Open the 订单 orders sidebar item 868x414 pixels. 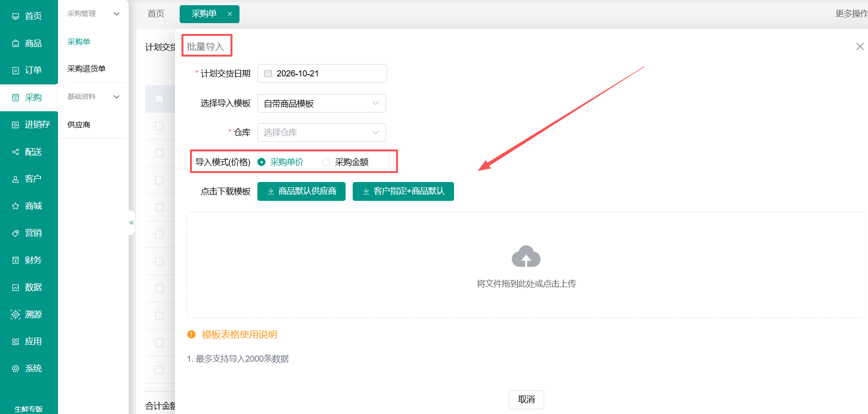point(29,70)
